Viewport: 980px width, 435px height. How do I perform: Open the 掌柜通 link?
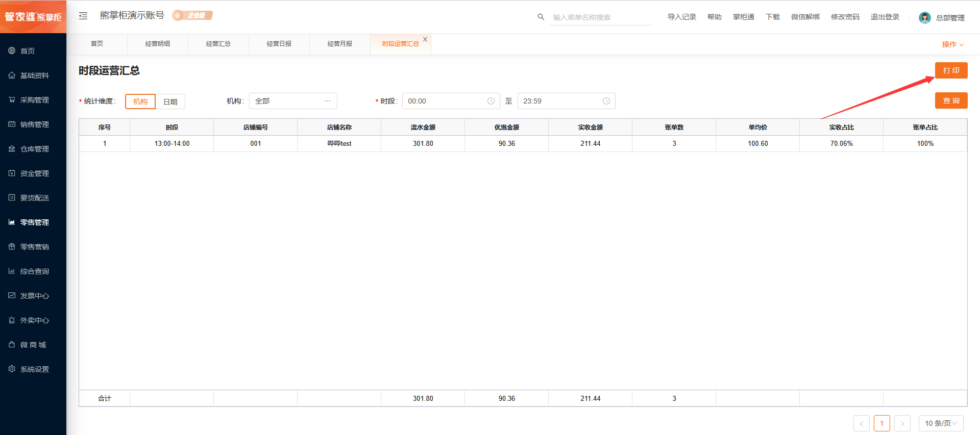[x=744, y=17]
